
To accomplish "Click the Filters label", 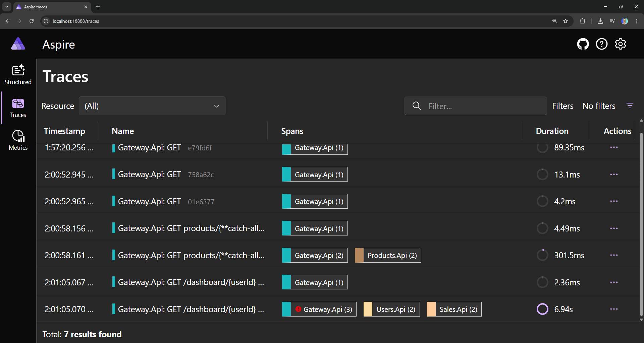I will click(x=563, y=106).
